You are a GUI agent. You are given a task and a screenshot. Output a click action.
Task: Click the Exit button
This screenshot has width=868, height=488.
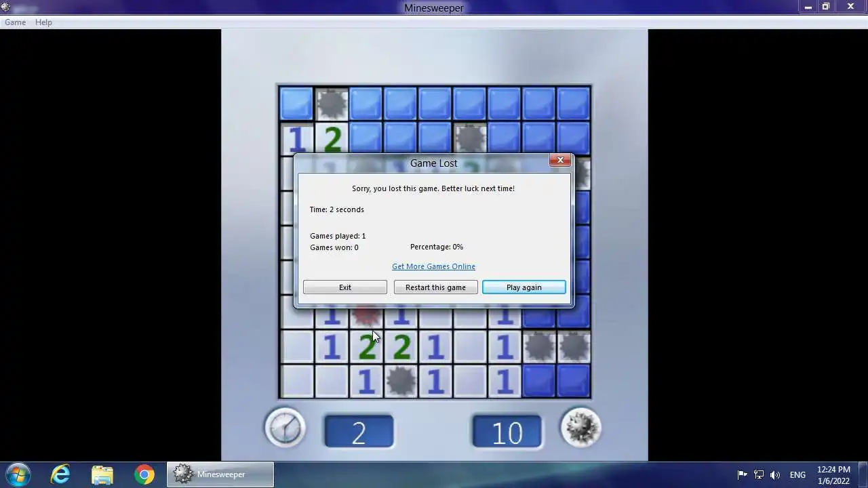coord(345,287)
